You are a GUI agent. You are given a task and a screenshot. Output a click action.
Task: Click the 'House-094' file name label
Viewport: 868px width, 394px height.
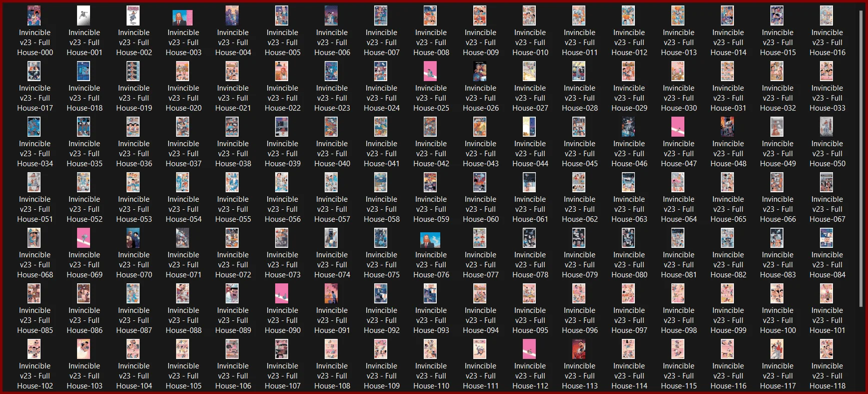(481, 330)
